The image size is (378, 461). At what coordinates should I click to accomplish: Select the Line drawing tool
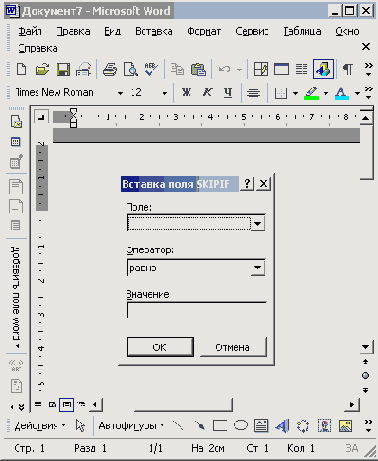point(178,426)
